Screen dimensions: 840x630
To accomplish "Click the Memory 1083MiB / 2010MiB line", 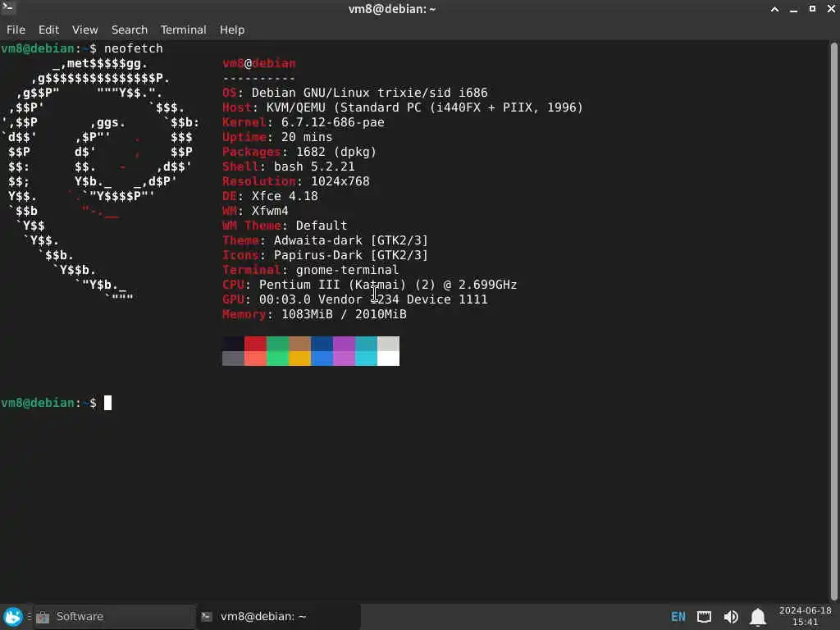I will click(x=314, y=314).
